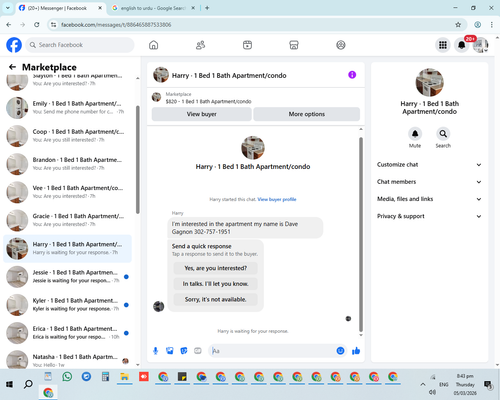Open WhatsApp from the taskbar
This screenshot has width=500, height=400.
(x=67, y=377)
